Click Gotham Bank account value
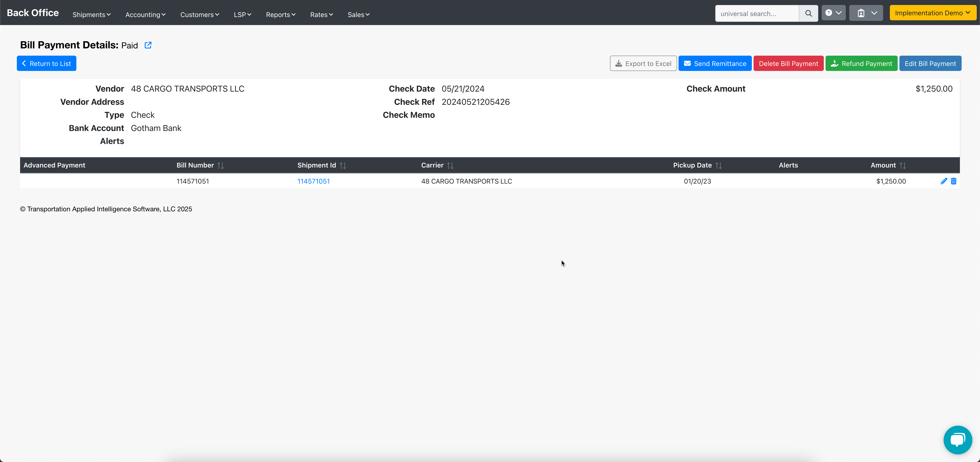The height and width of the screenshot is (462, 980). (x=156, y=128)
